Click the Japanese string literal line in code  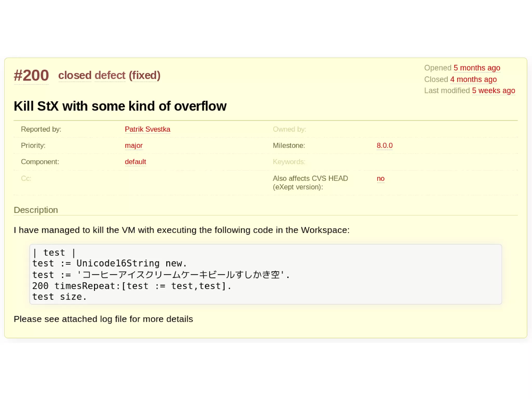point(161,275)
